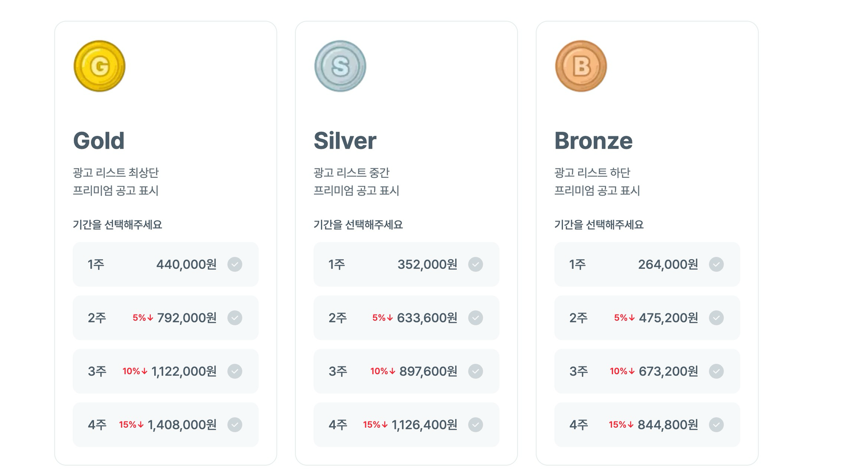Viewport: 868px width, 473px height.
Task: Select Silver 1주 352,000원 check circle
Action: click(476, 264)
